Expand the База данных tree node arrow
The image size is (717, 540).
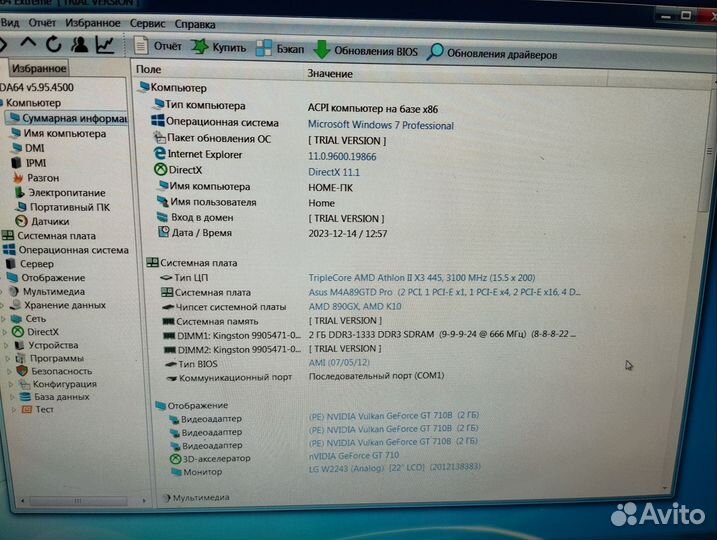click(13, 397)
